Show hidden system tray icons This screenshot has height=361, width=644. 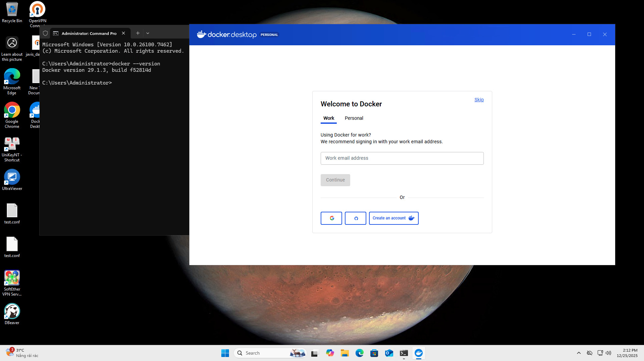[x=579, y=353]
